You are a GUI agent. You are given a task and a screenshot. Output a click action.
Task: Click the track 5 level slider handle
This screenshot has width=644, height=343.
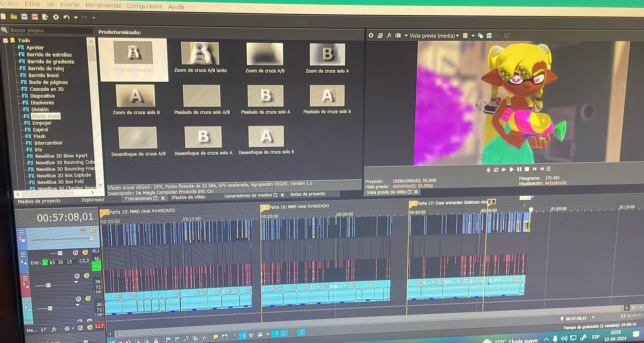point(92,238)
